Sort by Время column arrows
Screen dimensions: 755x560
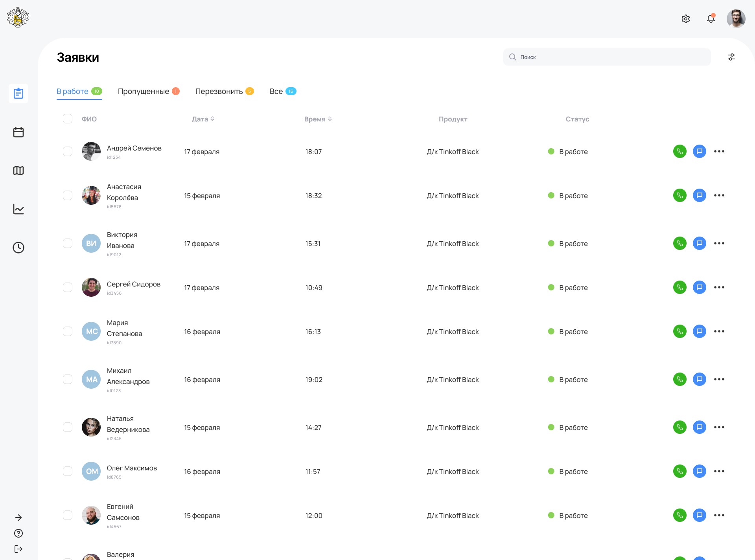[x=330, y=119]
